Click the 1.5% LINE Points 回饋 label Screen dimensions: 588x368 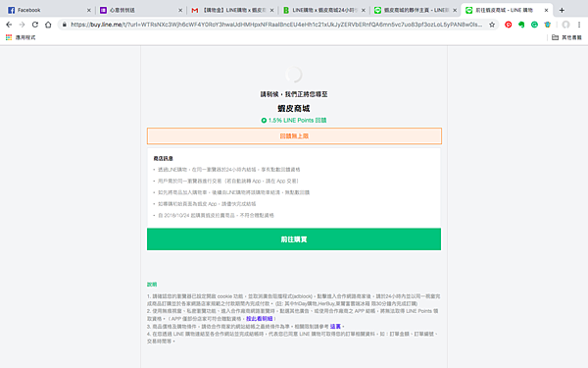click(x=294, y=120)
